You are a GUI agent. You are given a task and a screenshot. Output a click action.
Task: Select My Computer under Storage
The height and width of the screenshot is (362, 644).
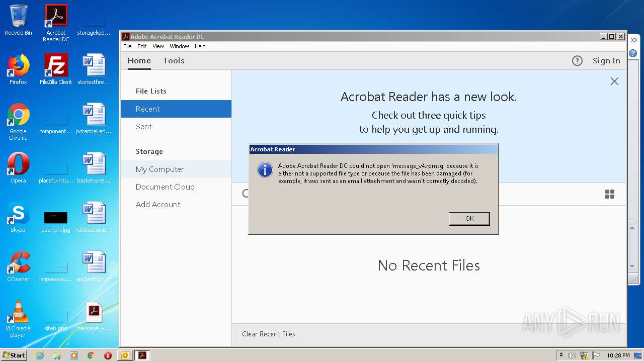tap(176, 169)
